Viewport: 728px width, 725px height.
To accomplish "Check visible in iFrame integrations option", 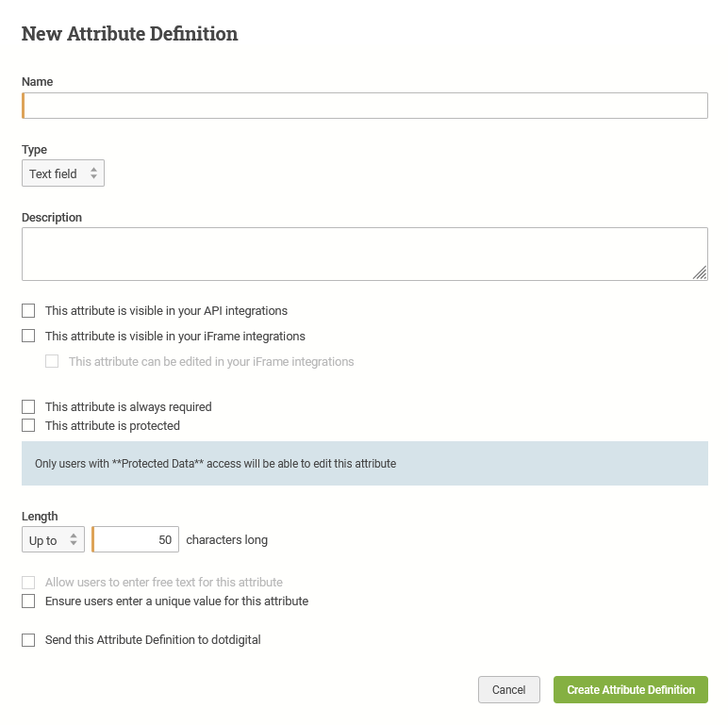I will click(28, 336).
